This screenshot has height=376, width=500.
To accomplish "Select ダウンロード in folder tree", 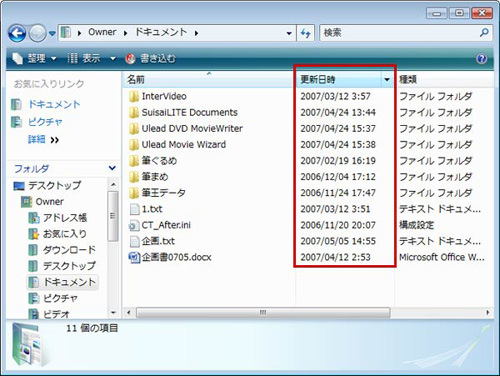I will click(69, 250).
